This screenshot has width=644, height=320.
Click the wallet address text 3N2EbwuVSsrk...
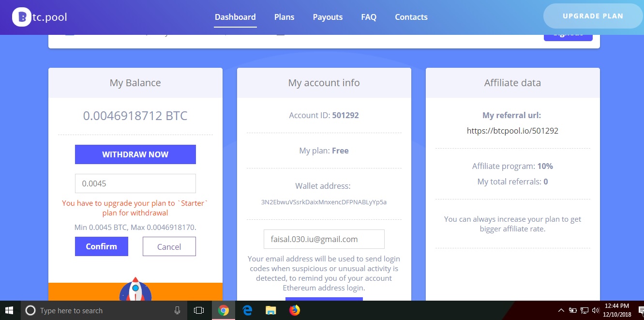click(x=324, y=202)
